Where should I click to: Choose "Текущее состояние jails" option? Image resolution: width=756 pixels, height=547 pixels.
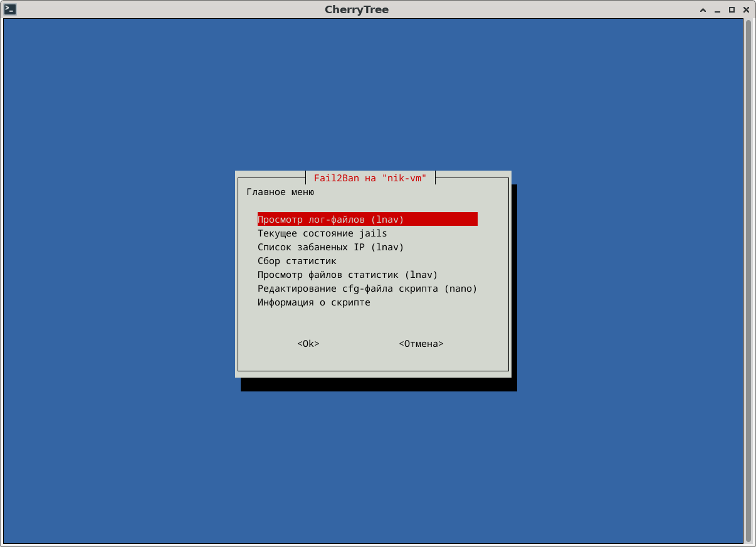[322, 233]
